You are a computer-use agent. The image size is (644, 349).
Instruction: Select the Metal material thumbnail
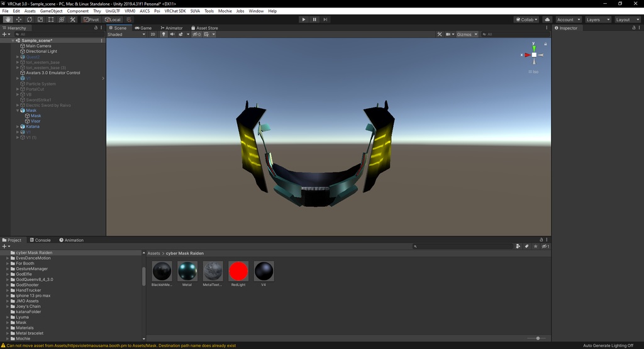[187, 272]
